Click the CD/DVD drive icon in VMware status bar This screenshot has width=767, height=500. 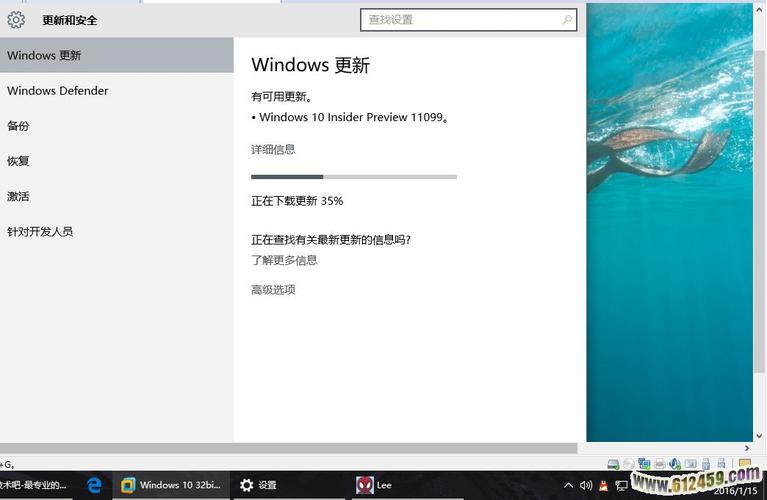tap(629, 464)
